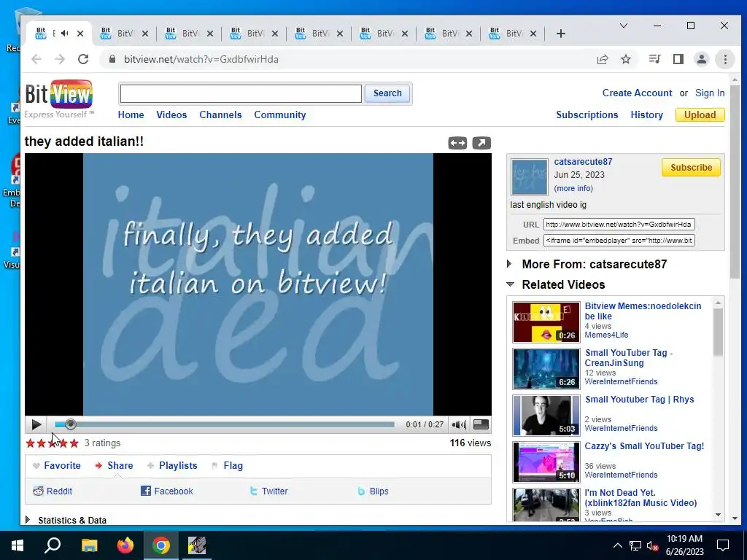Viewport: 747px width, 560px height.
Task: Open Windows Start menu
Action: pyautogui.click(x=18, y=545)
